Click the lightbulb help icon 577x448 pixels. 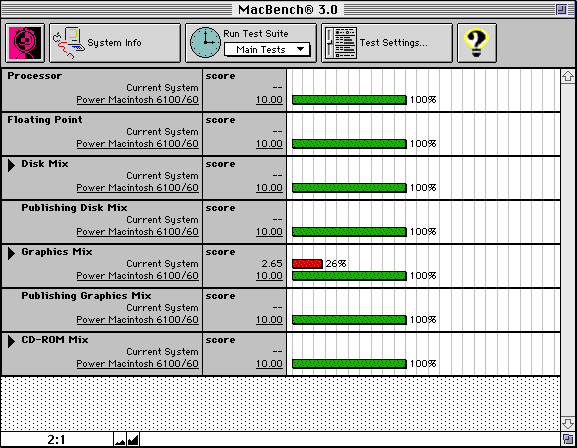(x=477, y=43)
